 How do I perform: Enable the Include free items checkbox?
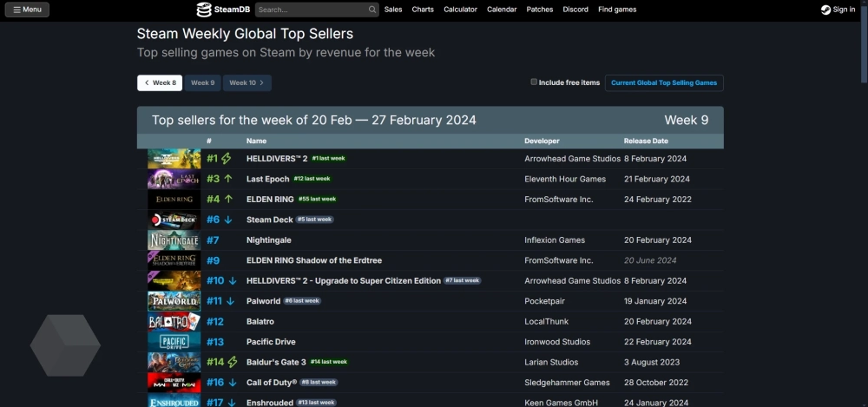click(534, 82)
